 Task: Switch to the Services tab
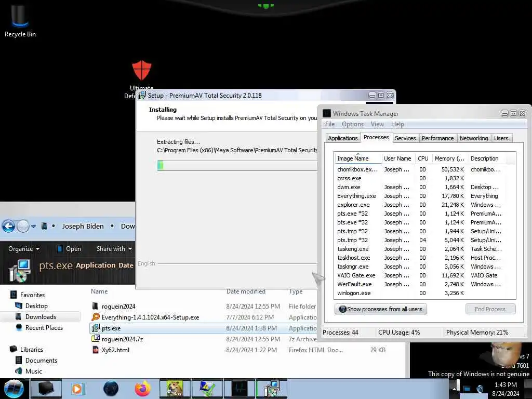tap(405, 138)
